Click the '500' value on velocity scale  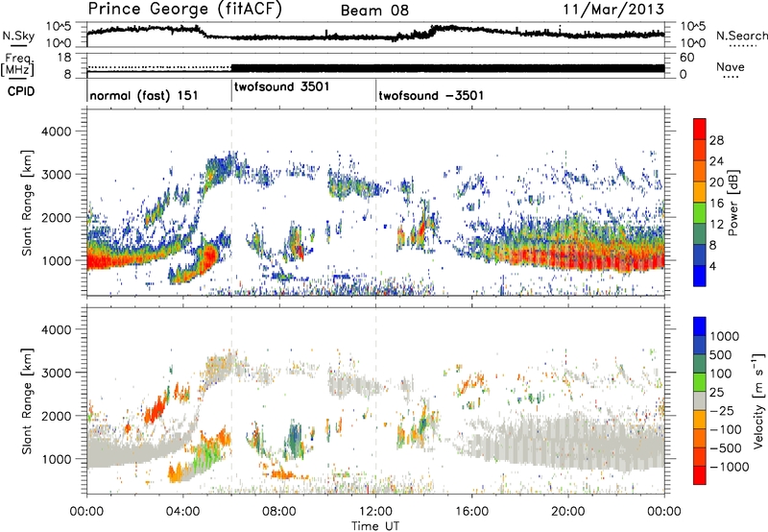pos(721,355)
